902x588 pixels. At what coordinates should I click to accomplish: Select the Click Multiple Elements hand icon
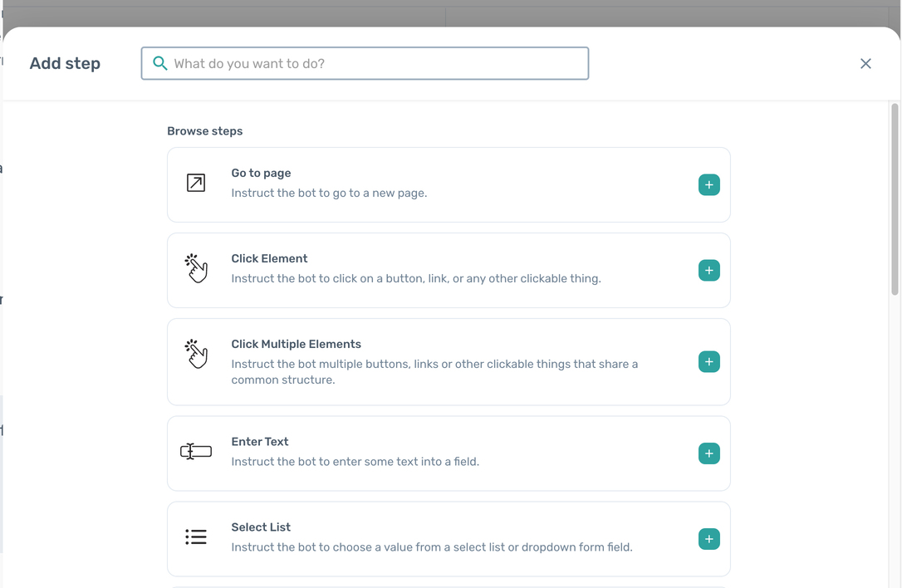(196, 354)
